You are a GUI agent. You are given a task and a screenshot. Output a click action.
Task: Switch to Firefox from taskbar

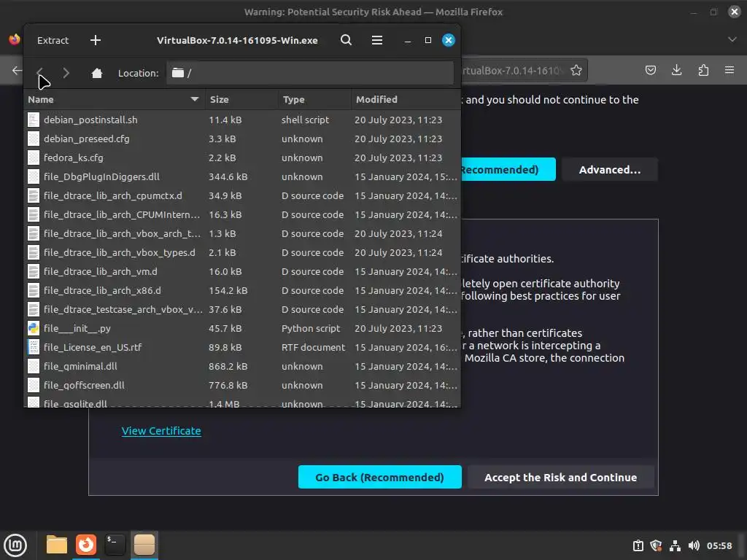(86, 545)
